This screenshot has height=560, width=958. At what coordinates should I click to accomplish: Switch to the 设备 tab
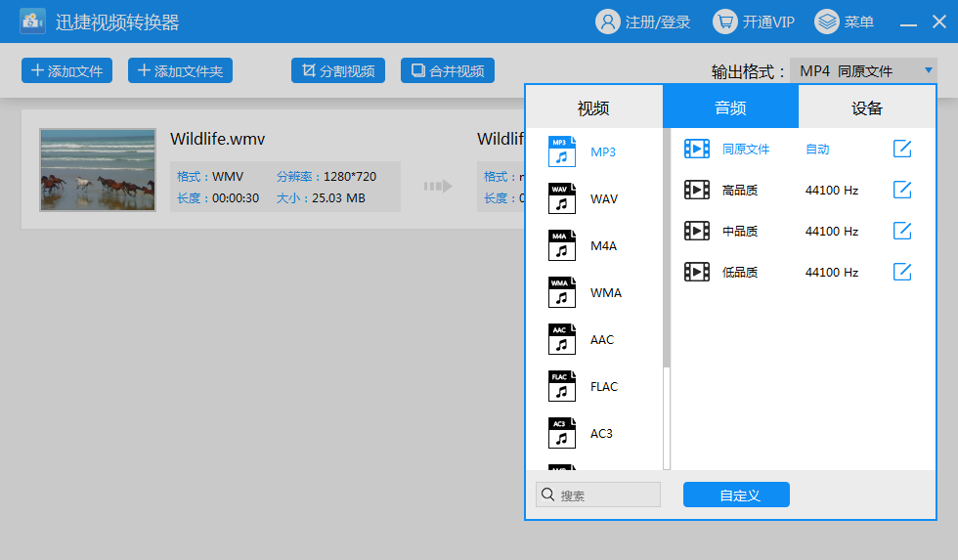tap(867, 108)
